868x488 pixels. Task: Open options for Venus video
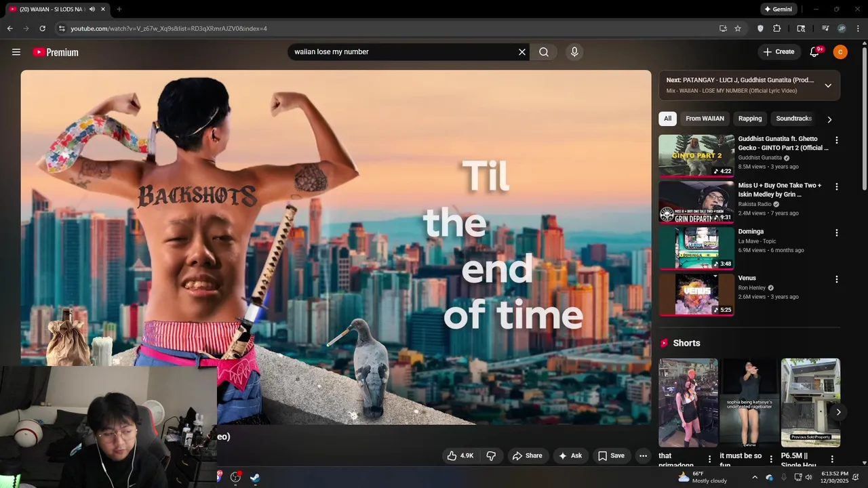tap(836, 279)
